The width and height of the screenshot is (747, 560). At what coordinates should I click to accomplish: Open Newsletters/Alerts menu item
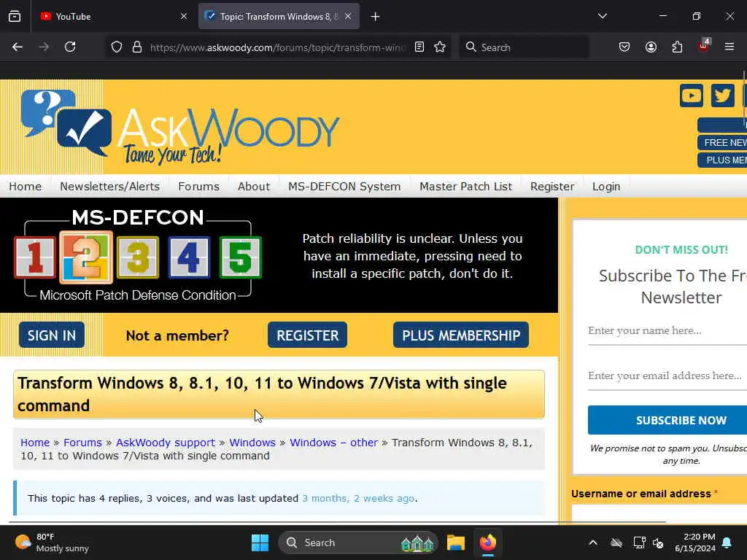109,186
